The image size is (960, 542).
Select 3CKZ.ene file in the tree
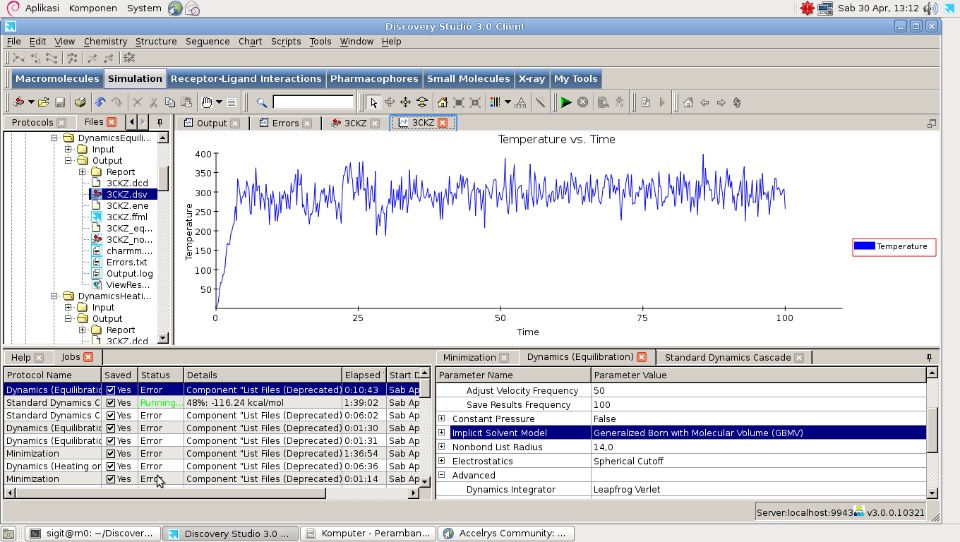[127, 205]
